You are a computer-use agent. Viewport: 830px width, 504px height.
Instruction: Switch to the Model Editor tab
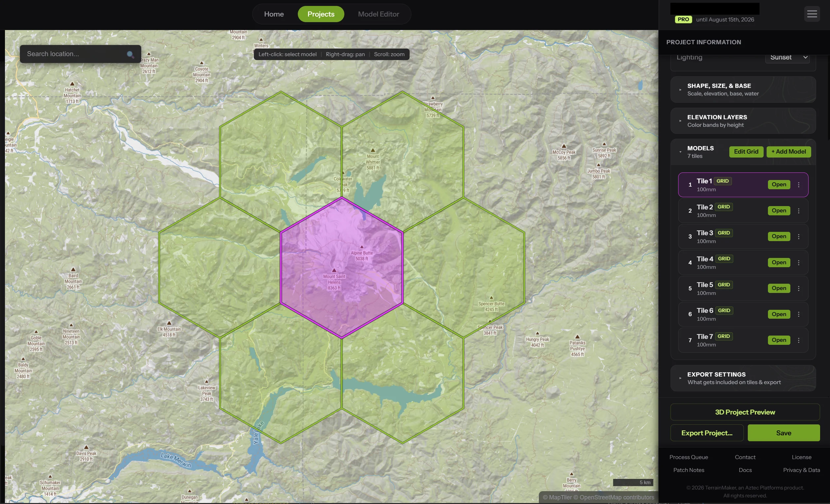[x=378, y=14]
